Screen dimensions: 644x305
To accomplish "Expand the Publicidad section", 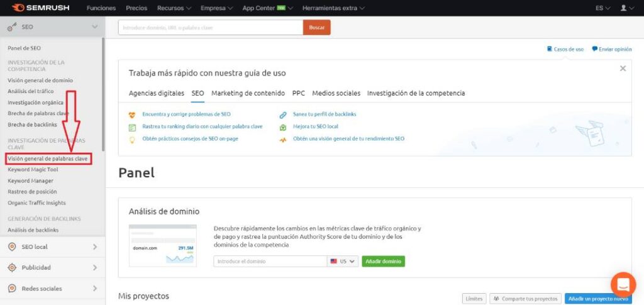I will pyautogui.click(x=95, y=268).
